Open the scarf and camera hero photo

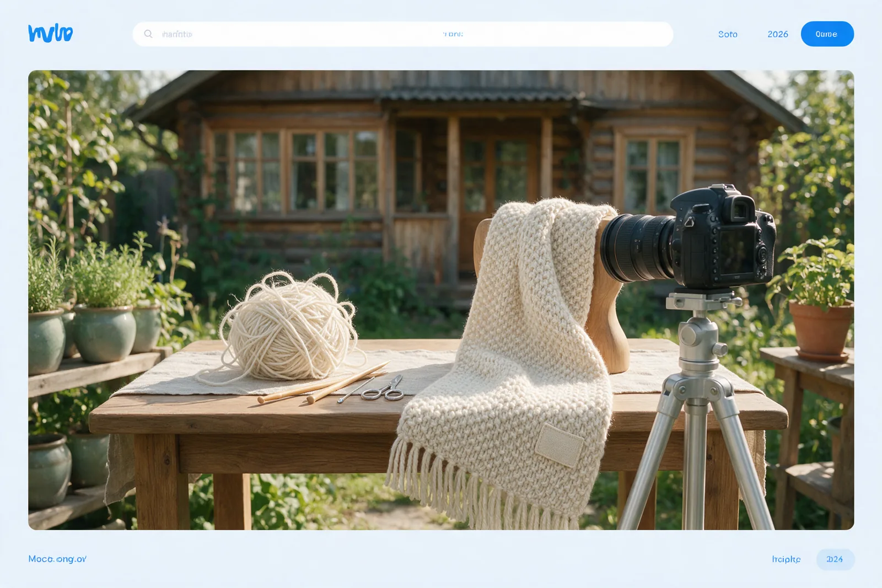[x=441, y=300]
